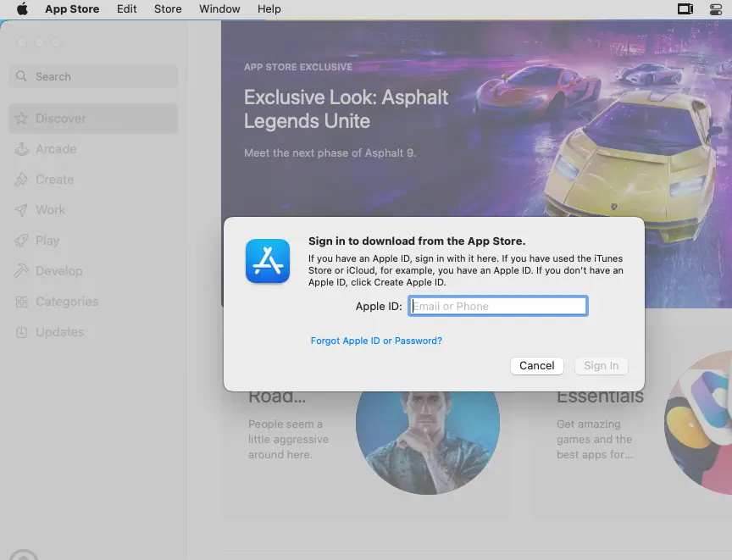Click the 'APP STORE EXCLUSIVE' label
Viewport: 732px width, 560px height.
(x=298, y=67)
